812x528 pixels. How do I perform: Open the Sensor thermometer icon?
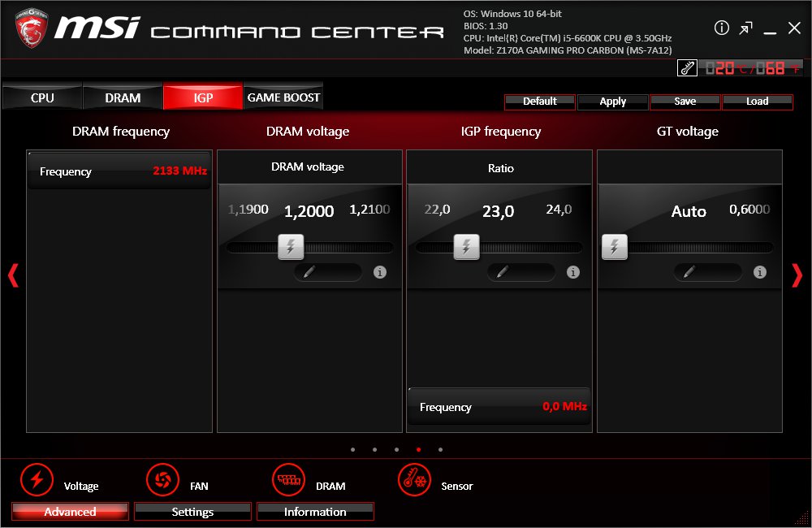pyautogui.click(x=414, y=480)
